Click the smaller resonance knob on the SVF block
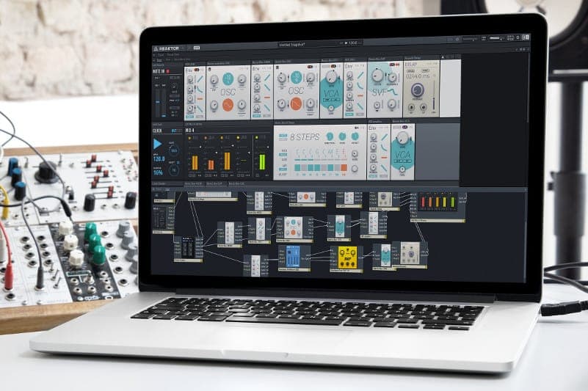Viewport: 588px width, 391px height. 393,78
